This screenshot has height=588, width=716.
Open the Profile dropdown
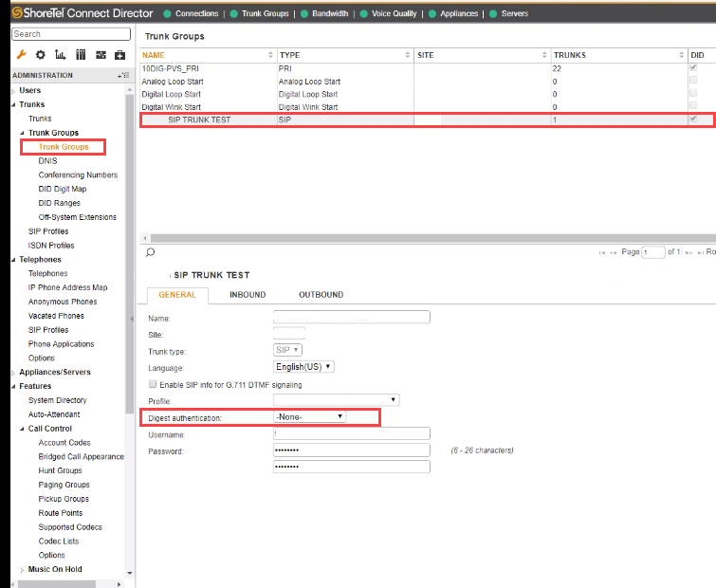(336, 400)
